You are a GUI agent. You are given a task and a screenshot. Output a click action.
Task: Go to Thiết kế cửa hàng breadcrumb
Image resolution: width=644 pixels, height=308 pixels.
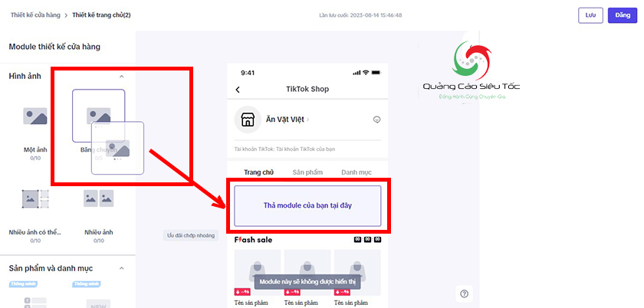(35, 15)
